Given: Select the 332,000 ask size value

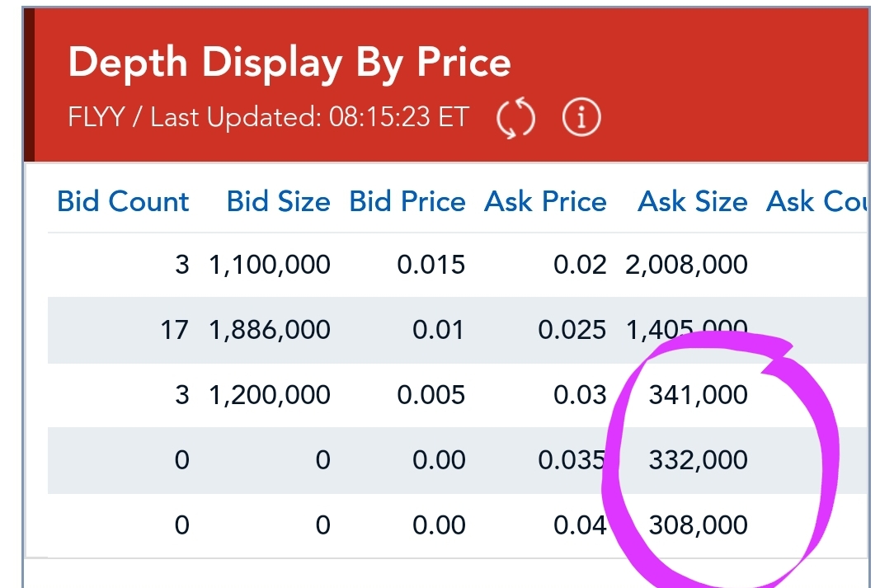Looking at the screenshot, I should [x=698, y=459].
